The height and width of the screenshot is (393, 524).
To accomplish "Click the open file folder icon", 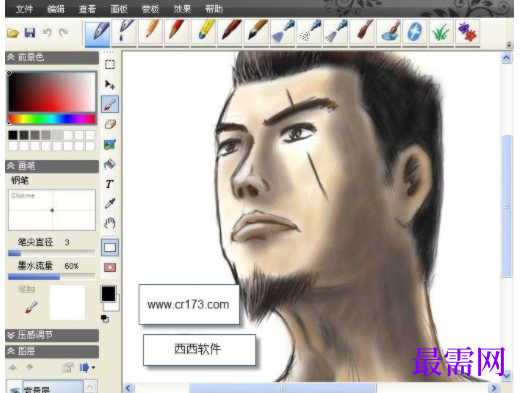I will [13, 33].
